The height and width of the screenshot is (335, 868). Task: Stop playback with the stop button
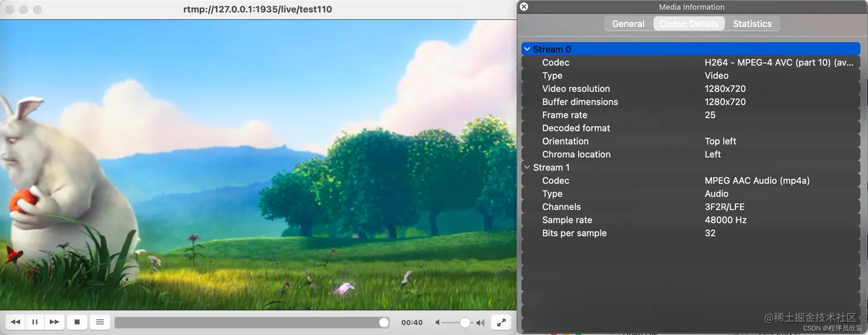coord(77,322)
